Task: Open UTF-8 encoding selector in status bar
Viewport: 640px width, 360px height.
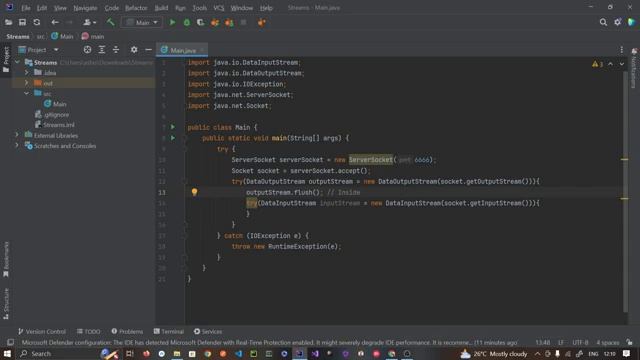Action: coord(580,342)
